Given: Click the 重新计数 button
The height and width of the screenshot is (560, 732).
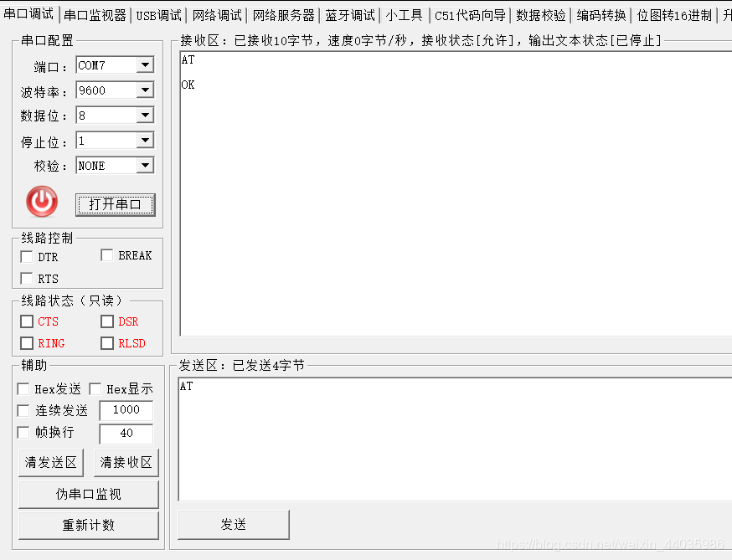Looking at the screenshot, I should tap(89, 525).
